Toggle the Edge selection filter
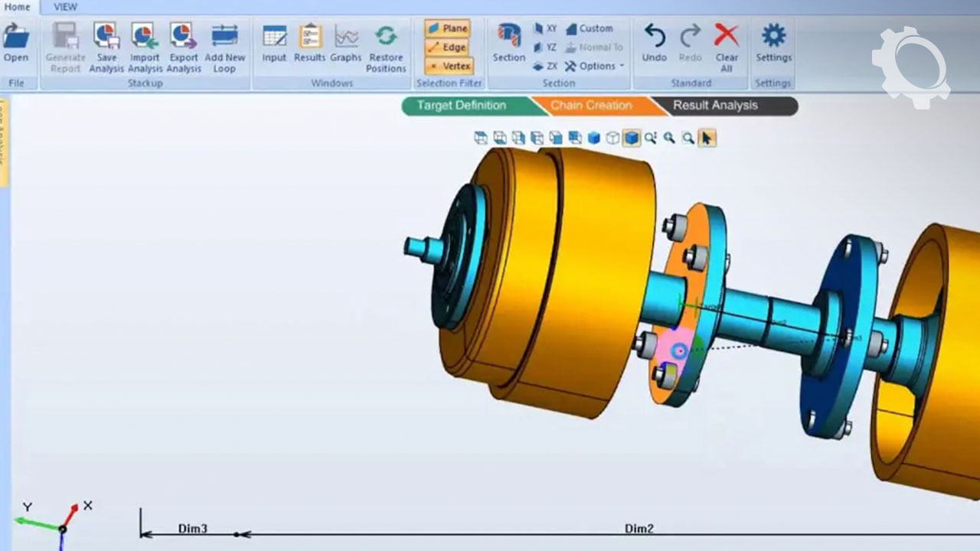 448,47
